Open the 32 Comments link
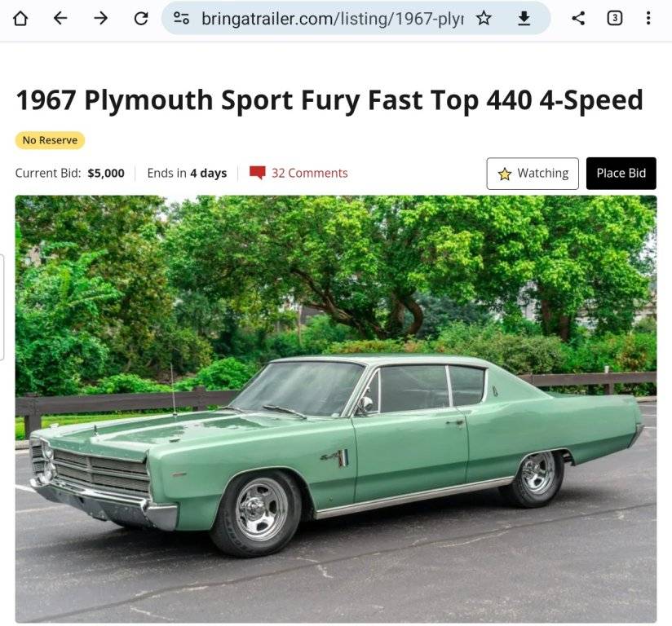 [309, 173]
